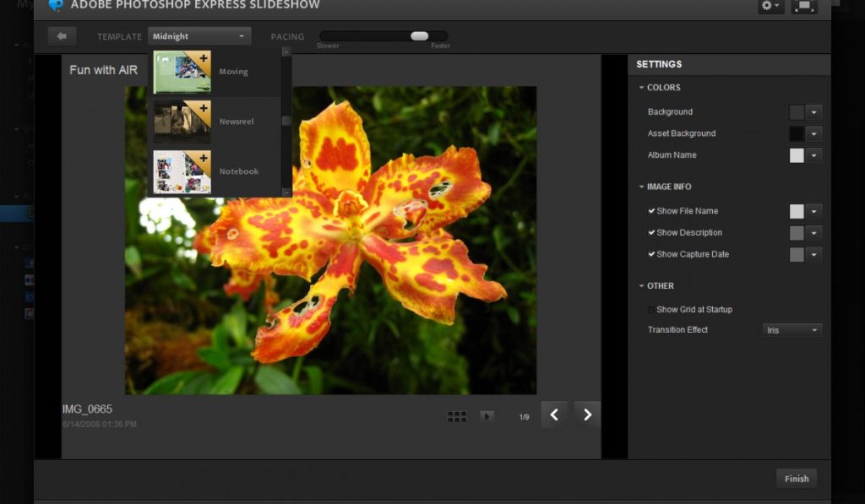Click the Pacing slider handle

(419, 35)
